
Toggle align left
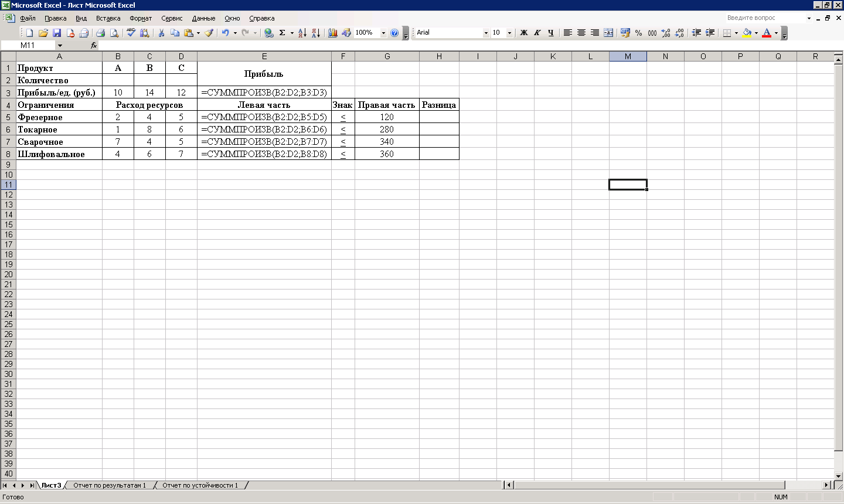click(568, 33)
